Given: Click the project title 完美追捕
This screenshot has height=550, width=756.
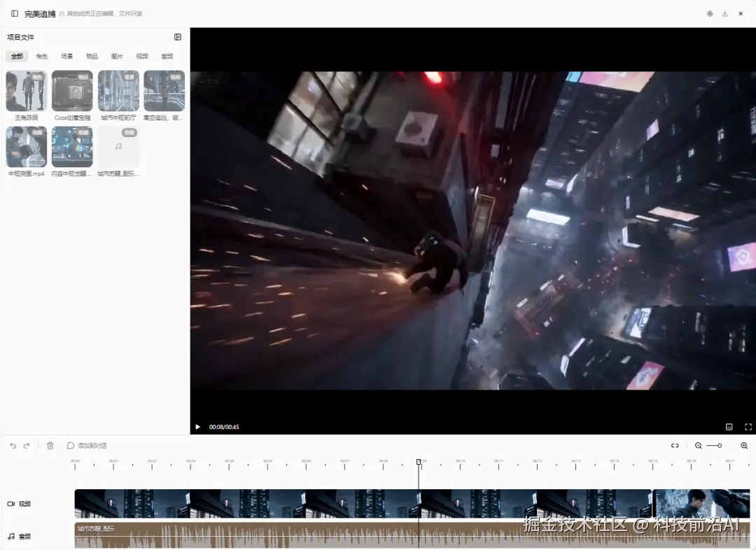Looking at the screenshot, I should (x=40, y=14).
